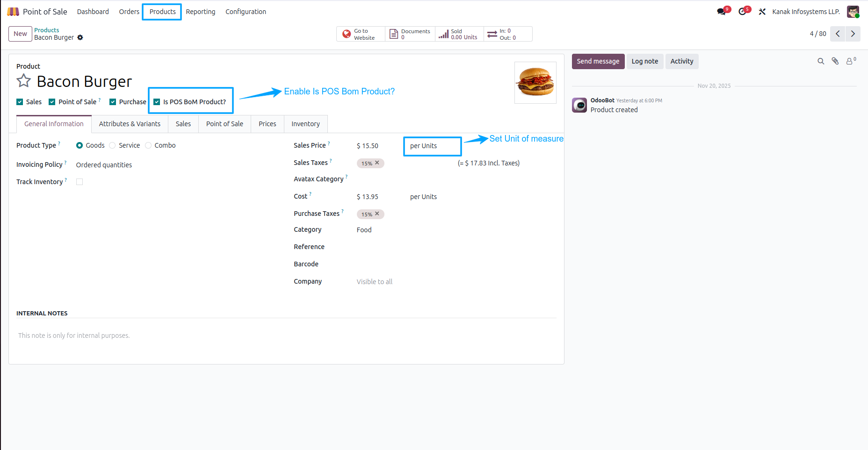Click the favorite star next to Bacon Burger
The width and height of the screenshot is (868, 450).
point(23,80)
